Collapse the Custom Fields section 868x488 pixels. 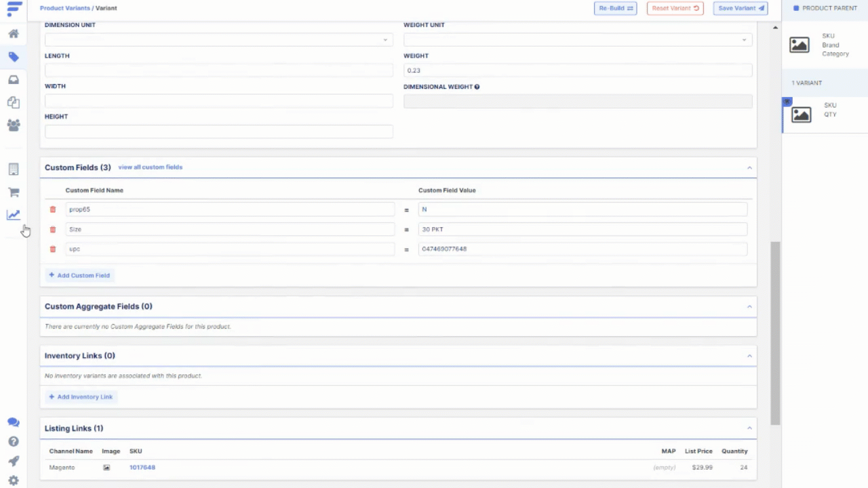point(749,167)
